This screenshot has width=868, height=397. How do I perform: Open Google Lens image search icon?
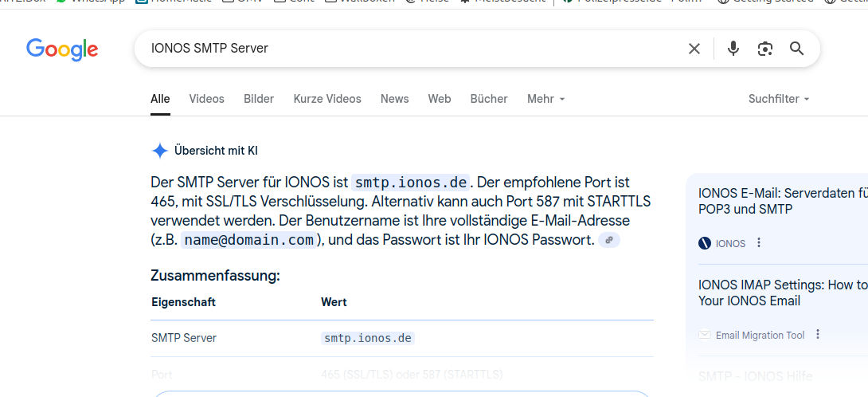(x=765, y=49)
